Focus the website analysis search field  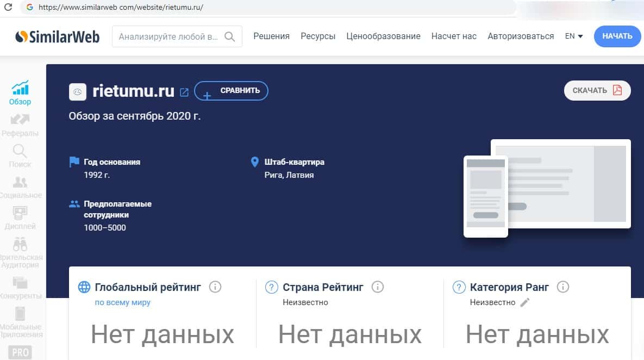tap(168, 36)
